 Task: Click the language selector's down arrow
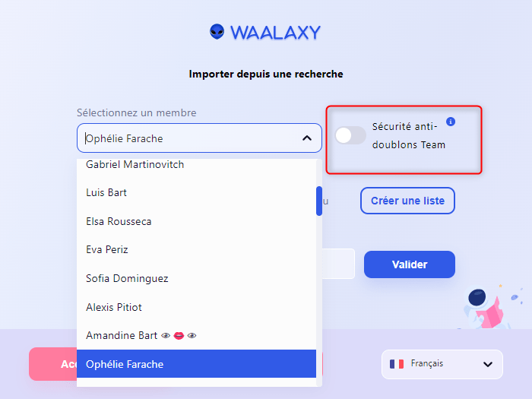(x=488, y=364)
